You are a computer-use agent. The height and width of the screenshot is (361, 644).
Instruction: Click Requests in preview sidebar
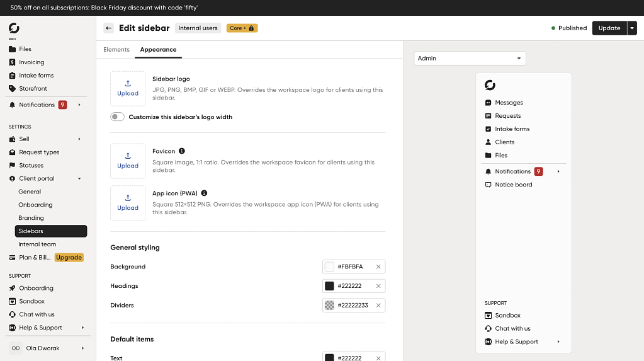pos(507,115)
